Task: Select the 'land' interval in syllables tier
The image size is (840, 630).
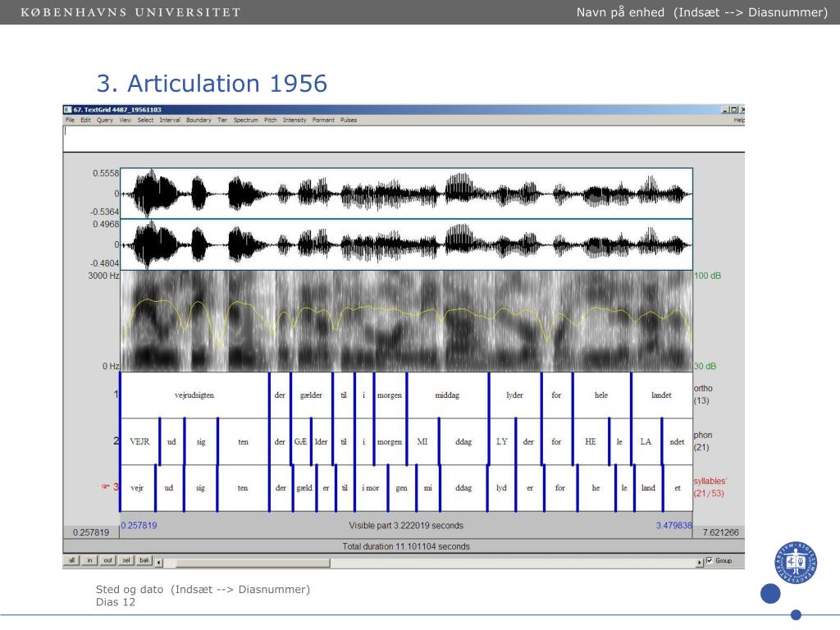Action: click(648, 488)
